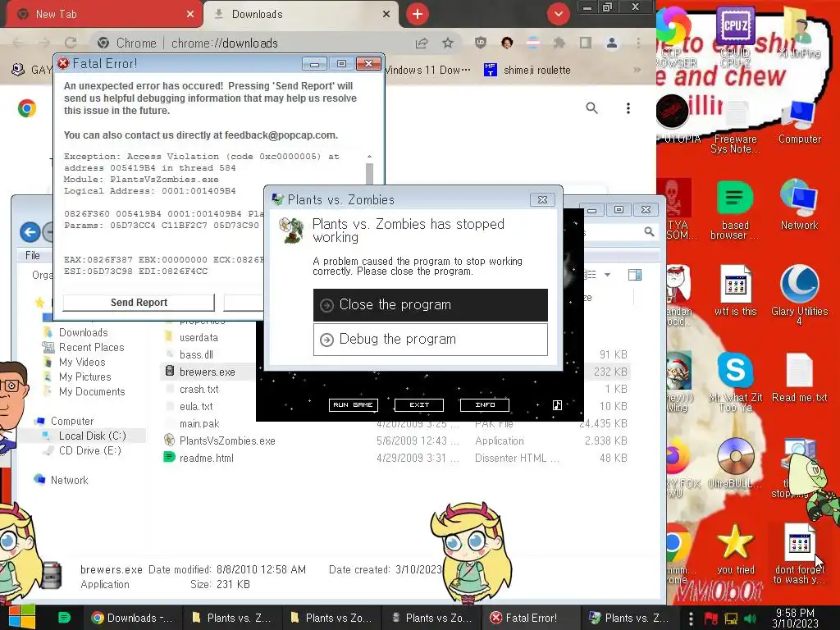Image resolution: width=840 pixels, height=630 pixels.
Task: Open the Chrome extensions puzzle icon
Action: coord(559,43)
